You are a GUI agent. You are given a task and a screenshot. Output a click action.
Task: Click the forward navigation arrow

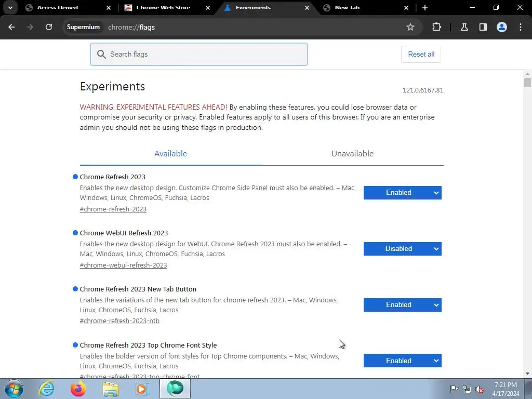click(30, 27)
